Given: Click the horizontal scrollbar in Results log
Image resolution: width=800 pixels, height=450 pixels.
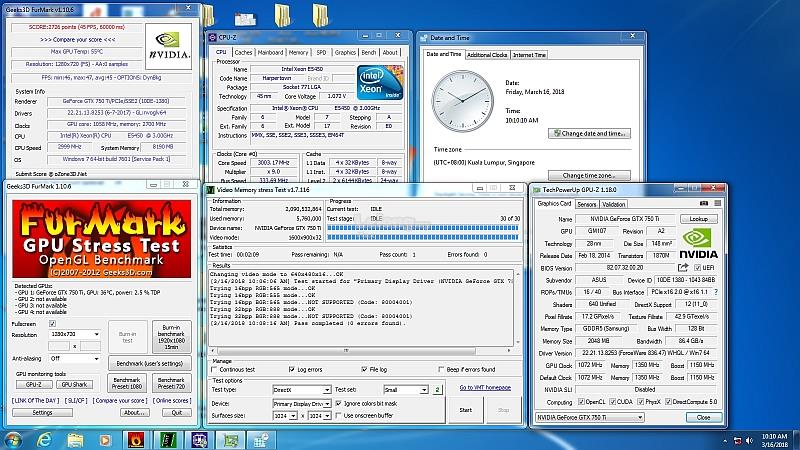Looking at the screenshot, I should [345, 351].
